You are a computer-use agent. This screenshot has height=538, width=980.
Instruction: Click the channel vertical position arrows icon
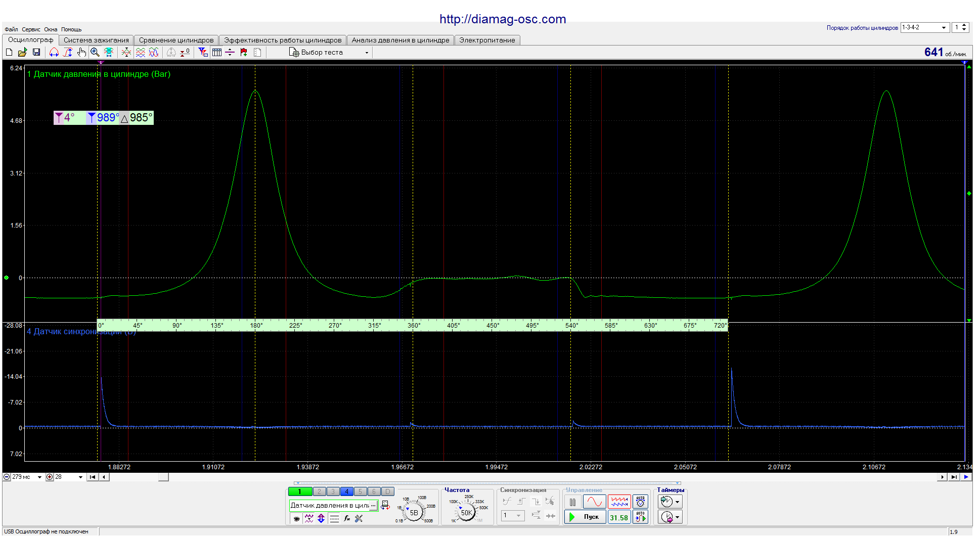[321, 518]
